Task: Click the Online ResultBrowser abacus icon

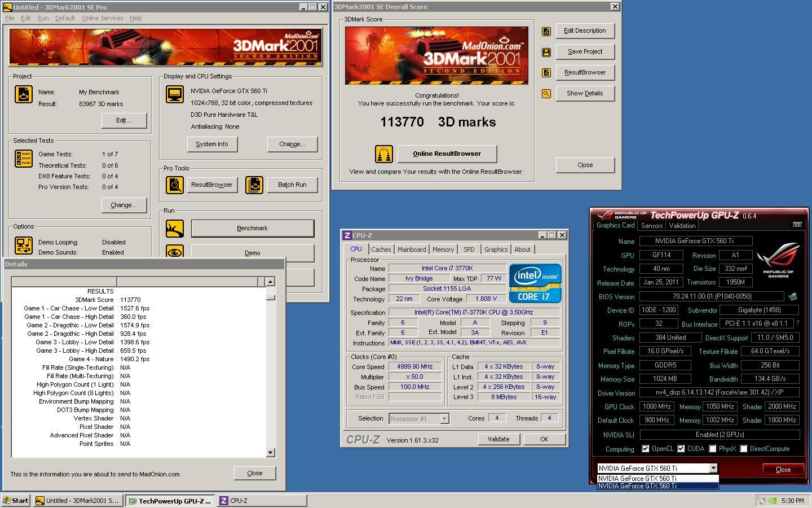Action: tap(384, 154)
